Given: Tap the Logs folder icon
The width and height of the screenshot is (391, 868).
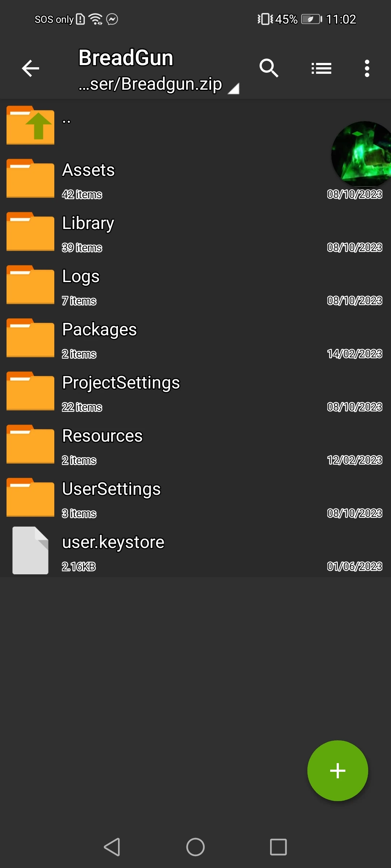Looking at the screenshot, I should click(30, 284).
